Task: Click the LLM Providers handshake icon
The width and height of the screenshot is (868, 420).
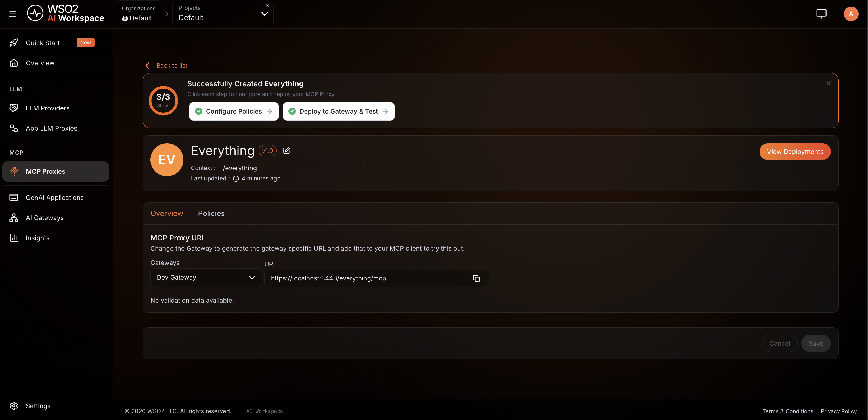Action: coord(14,108)
